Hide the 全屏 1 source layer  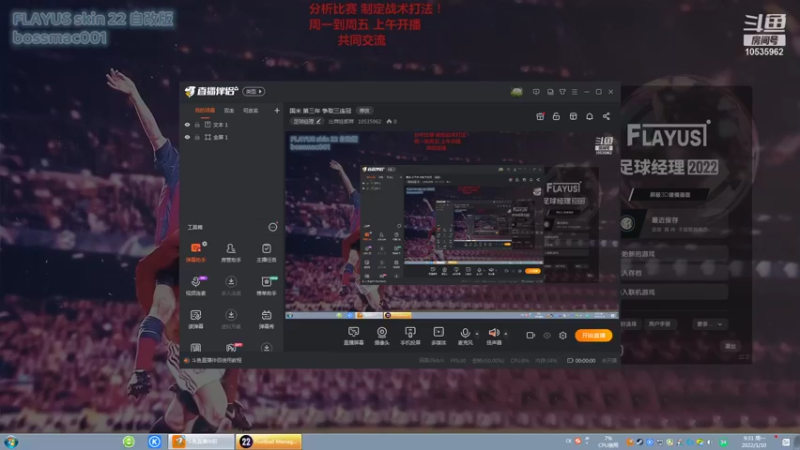[187, 137]
